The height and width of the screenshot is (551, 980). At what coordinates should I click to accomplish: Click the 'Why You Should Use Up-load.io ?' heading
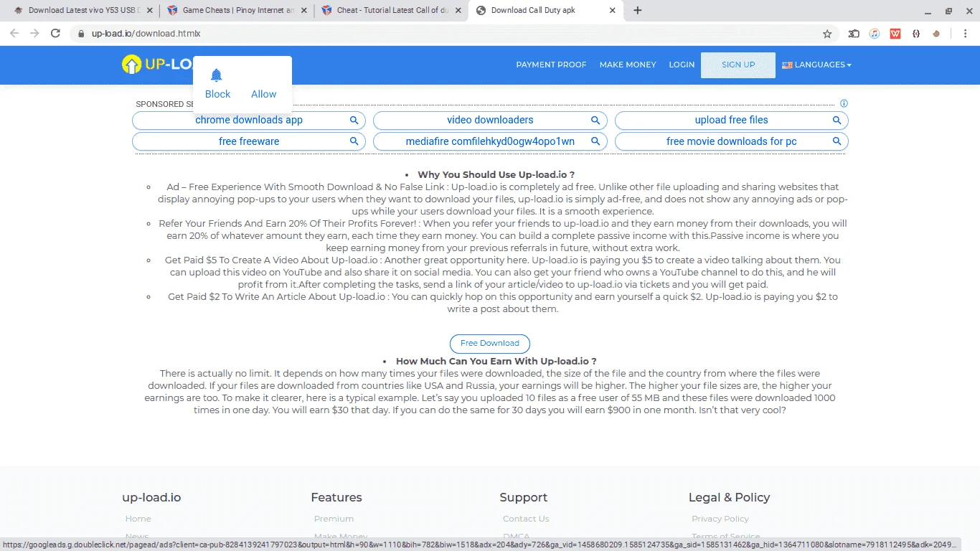click(496, 174)
